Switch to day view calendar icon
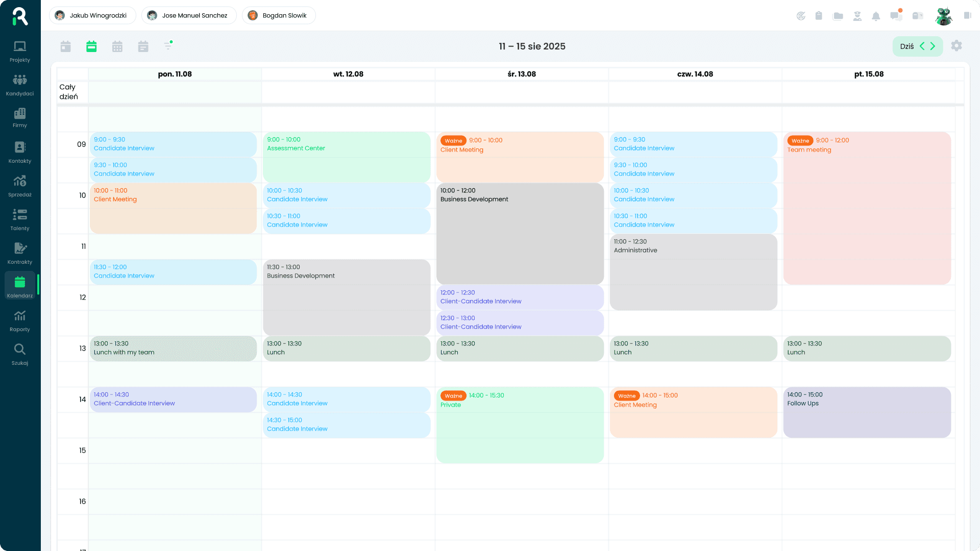The image size is (980, 551). (66, 46)
